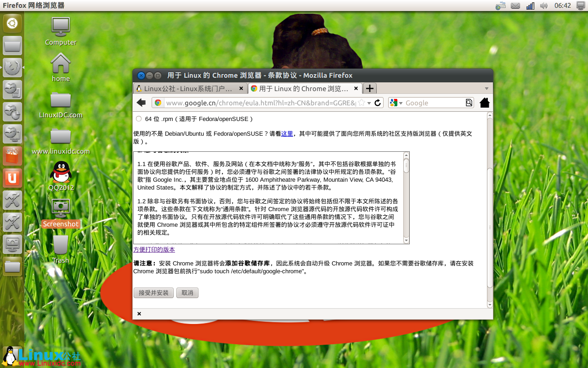588x368 pixels.
Task: Click the page vertical scrollbar thumb
Action: (x=490, y=228)
